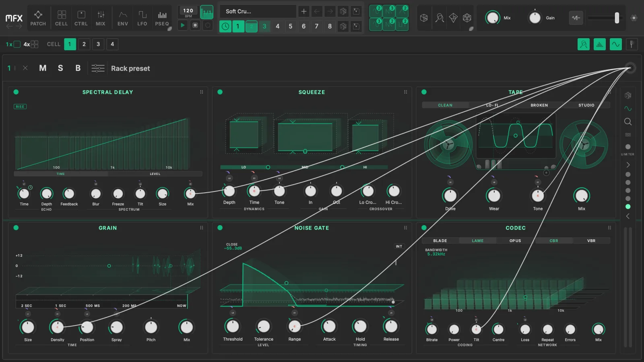Screen dimensions: 644x362
Task: Click the tuning fork icon
Action: click(x=632, y=44)
